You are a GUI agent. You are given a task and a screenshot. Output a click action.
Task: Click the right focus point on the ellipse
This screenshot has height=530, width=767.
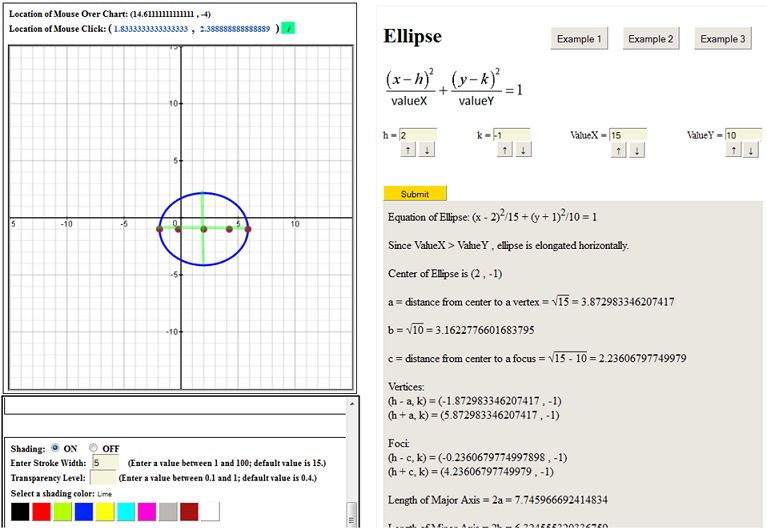click(229, 229)
